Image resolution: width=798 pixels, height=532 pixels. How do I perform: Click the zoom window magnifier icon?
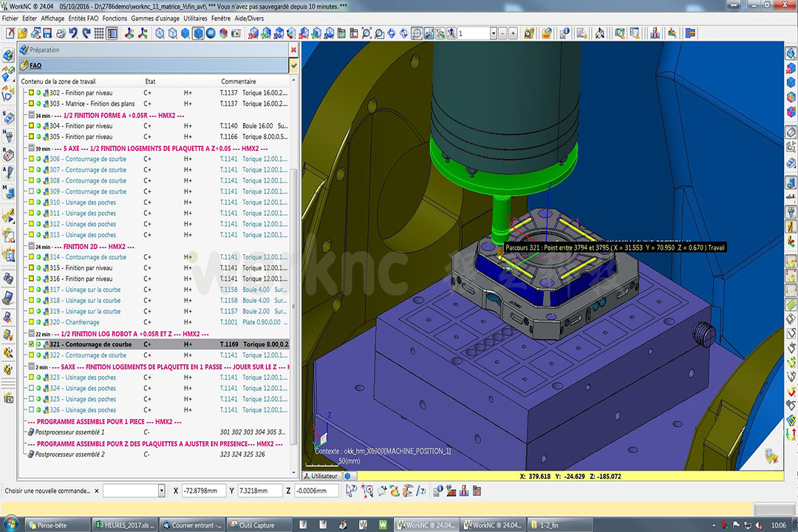[x=379, y=33]
